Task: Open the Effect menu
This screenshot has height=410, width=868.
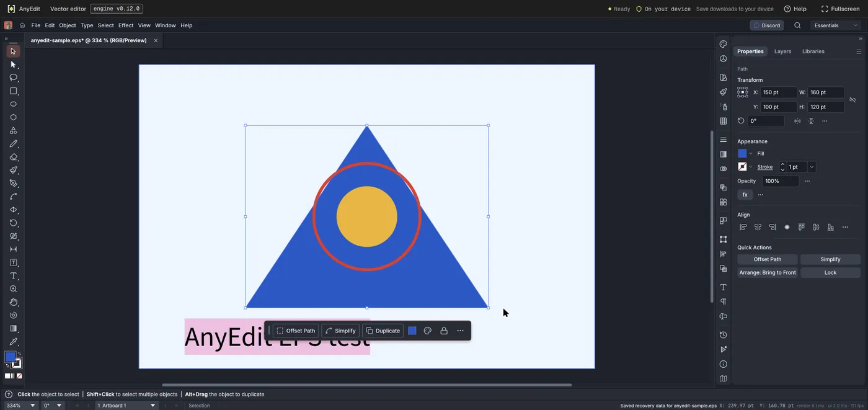Action: coord(126,25)
